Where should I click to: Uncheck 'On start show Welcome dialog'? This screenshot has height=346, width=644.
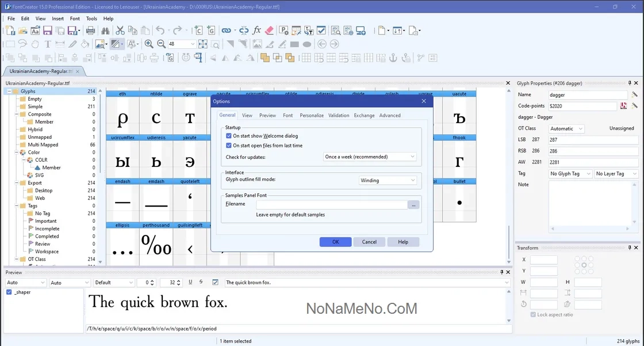point(229,136)
